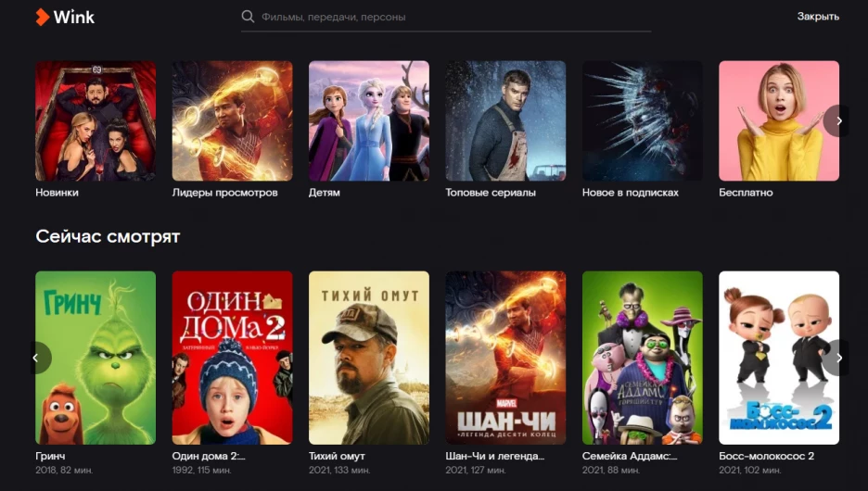Click the search magnifier icon
The width and height of the screenshot is (868, 491).
click(x=248, y=17)
